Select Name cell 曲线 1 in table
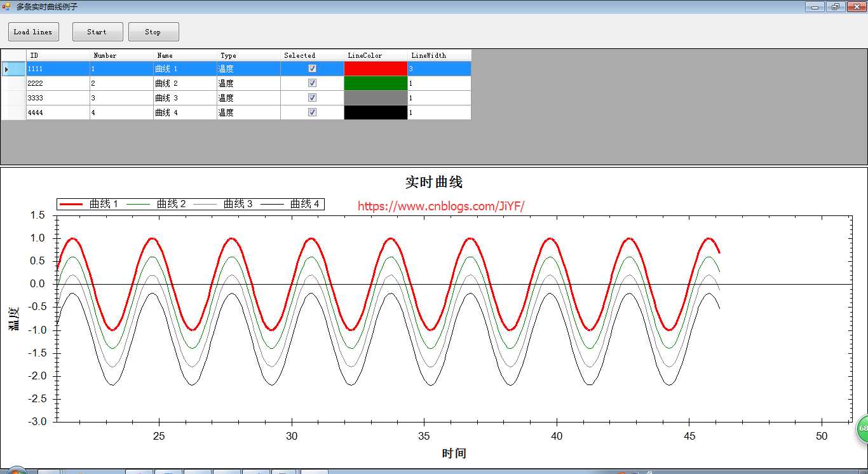This screenshot has height=474, width=868. click(x=185, y=69)
